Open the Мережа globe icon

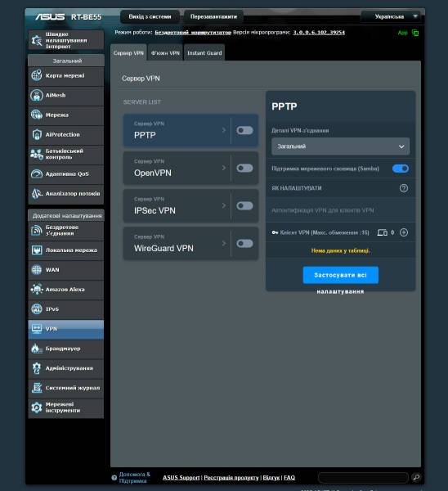pos(37,115)
